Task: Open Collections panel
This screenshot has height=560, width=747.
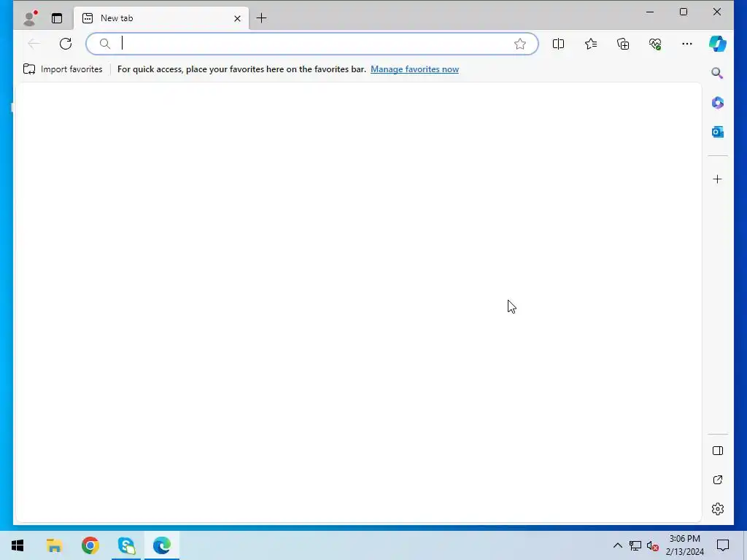Action: coord(623,44)
